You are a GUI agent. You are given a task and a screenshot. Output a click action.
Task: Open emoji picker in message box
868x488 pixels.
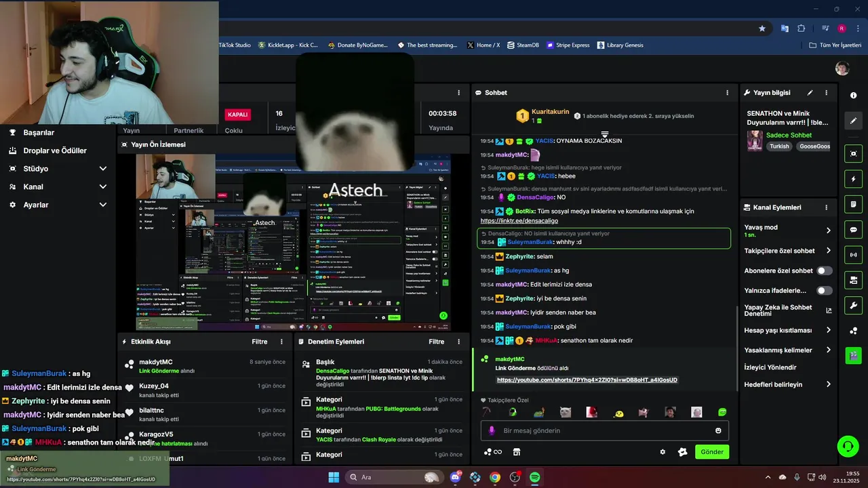pyautogui.click(x=718, y=430)
